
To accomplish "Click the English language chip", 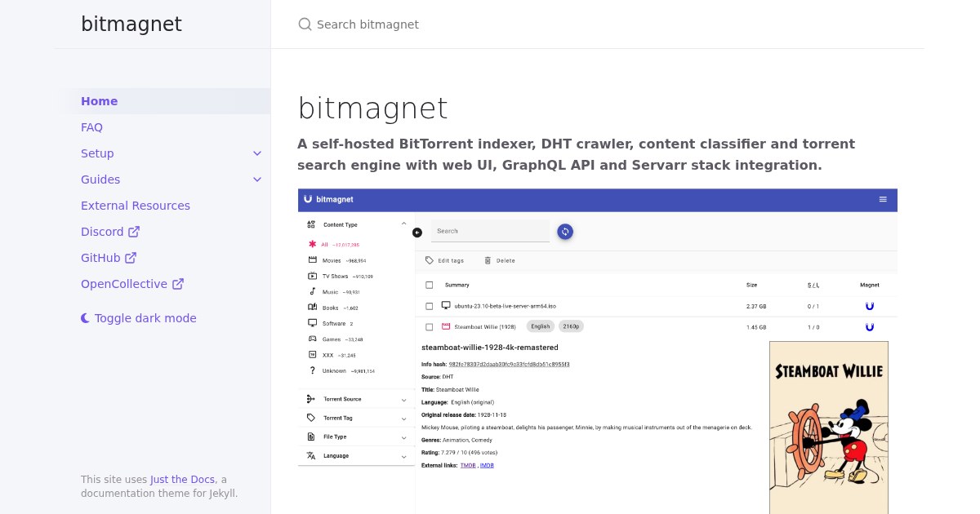I will tap(541, 326).
